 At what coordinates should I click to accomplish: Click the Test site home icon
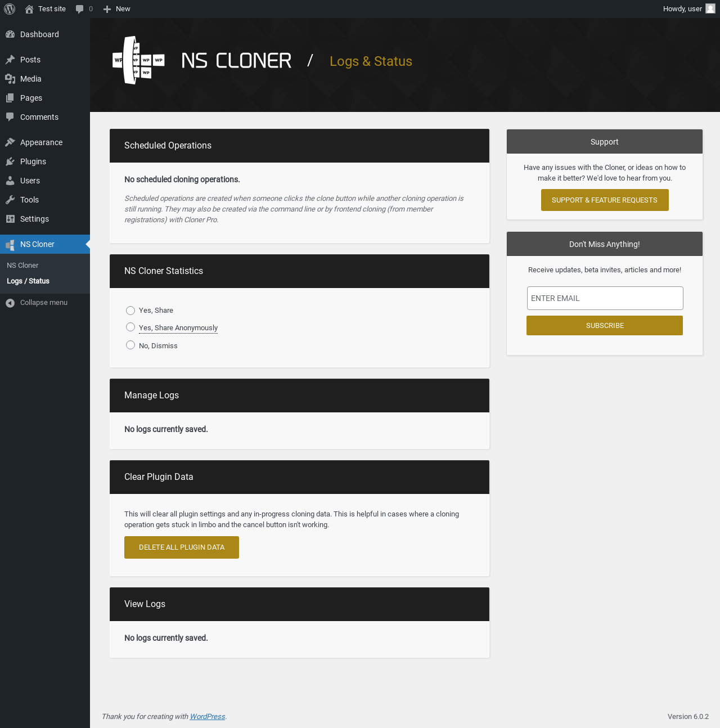point(29,9)
